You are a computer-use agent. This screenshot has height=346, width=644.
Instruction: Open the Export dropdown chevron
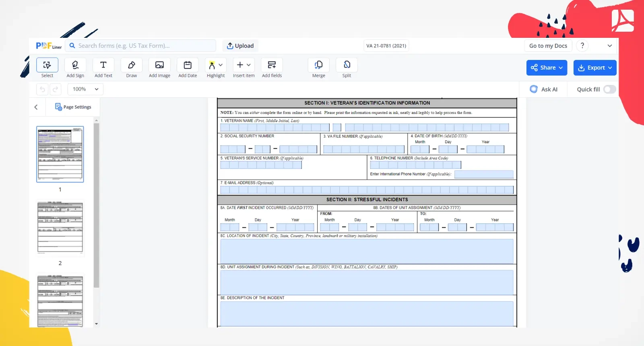point(610,68)
